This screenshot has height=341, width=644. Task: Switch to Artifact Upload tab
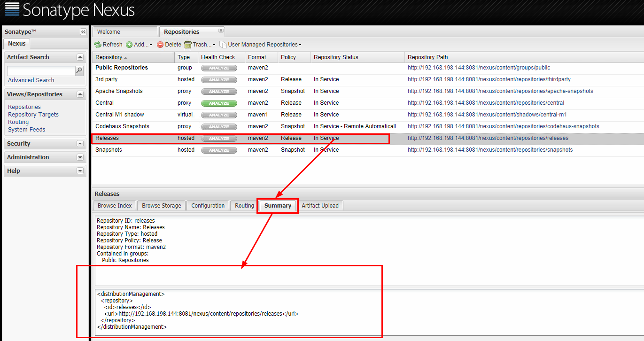point(320,206)
